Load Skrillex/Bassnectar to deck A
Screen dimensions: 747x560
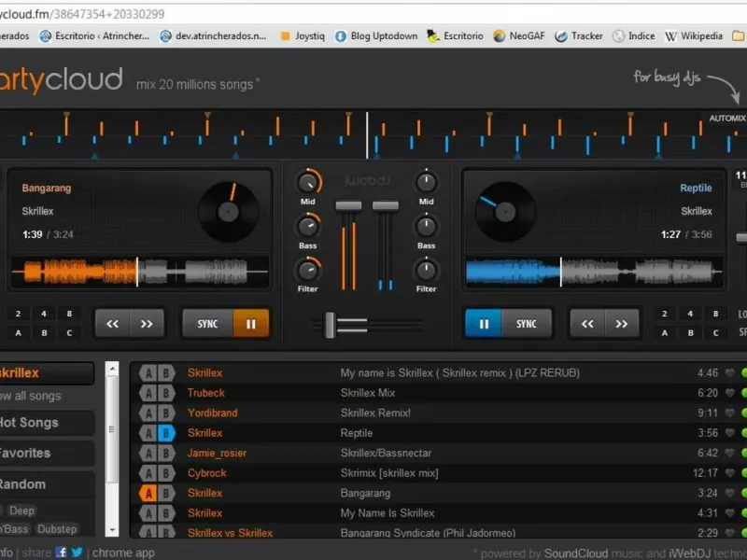coord(148,454)
